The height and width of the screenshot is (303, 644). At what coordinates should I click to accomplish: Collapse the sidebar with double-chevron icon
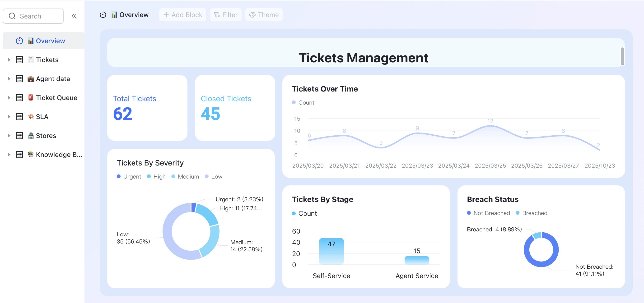74,16
